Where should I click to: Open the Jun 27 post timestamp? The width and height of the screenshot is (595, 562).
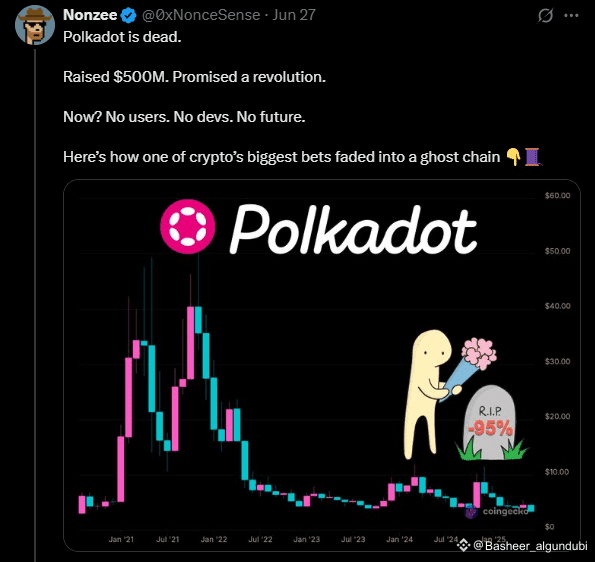294,15
